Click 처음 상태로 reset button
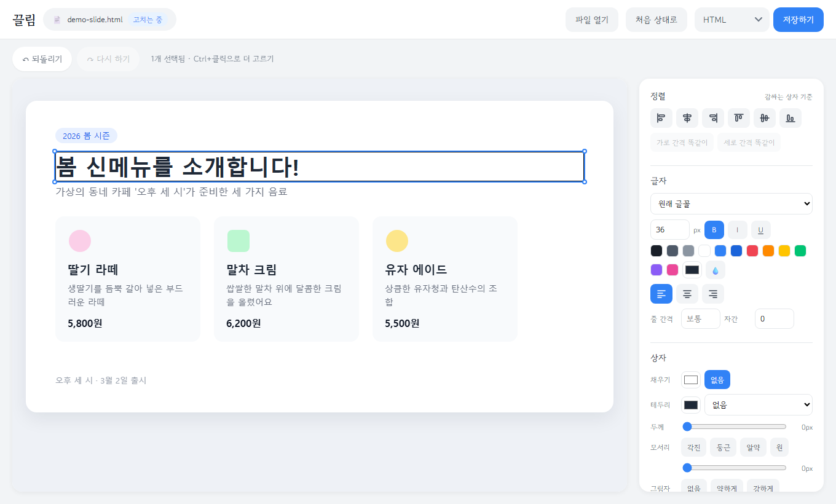 pos(657,20)
